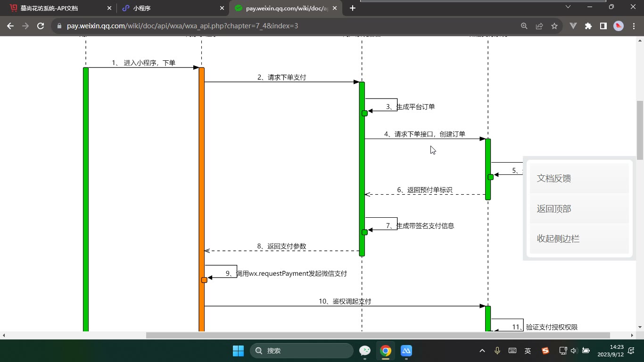Toggle the browser side panel
The width and height of the screenshot is (644, 362).
[603, 26]
